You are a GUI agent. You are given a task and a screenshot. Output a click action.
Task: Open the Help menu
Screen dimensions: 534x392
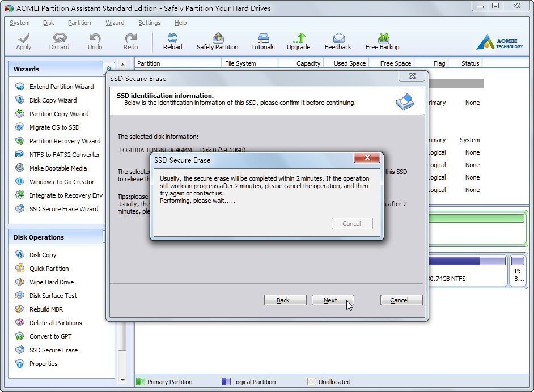pyautogui.click(x=180, y=23)
